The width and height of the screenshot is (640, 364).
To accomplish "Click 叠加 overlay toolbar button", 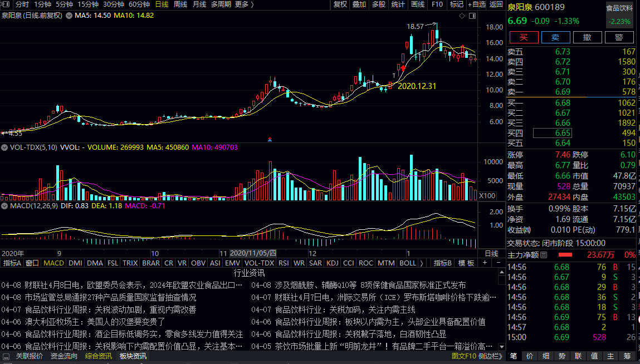I will point(359,4).
